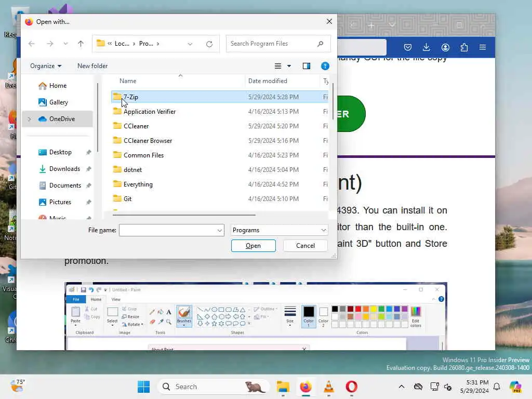
Task: Click the search magnifier icon in dialog
Action: pos(320,44)
